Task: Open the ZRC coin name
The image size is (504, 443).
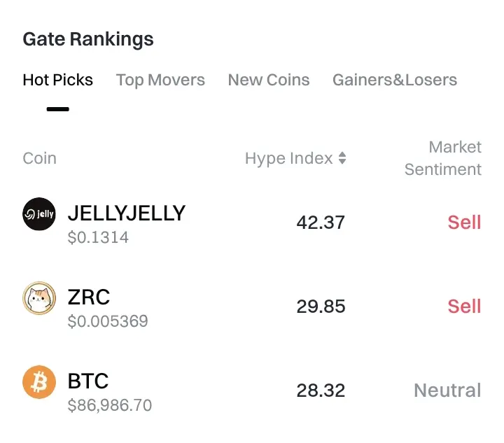Action: point(89,297)
